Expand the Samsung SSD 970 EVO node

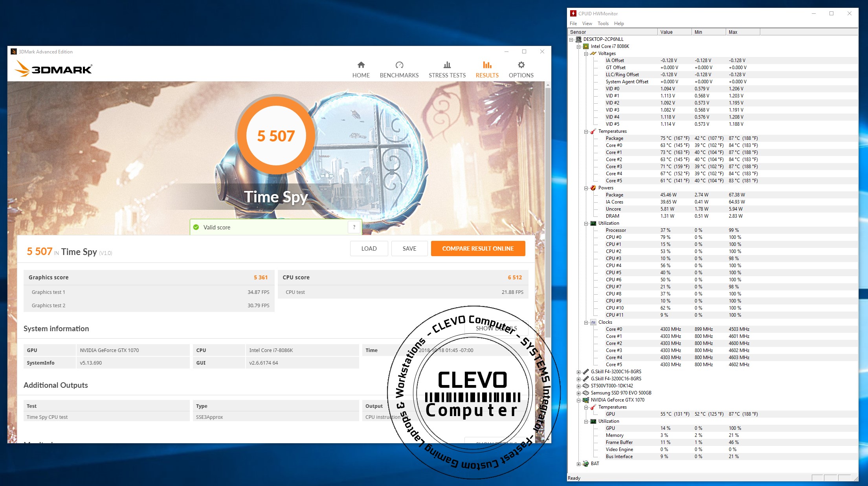[x=578, y=393]
